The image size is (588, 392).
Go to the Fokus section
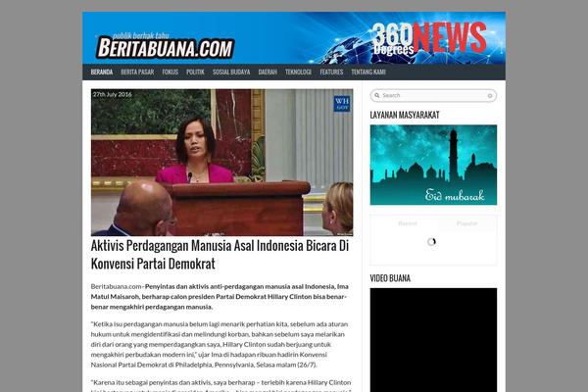click(170, 72)
